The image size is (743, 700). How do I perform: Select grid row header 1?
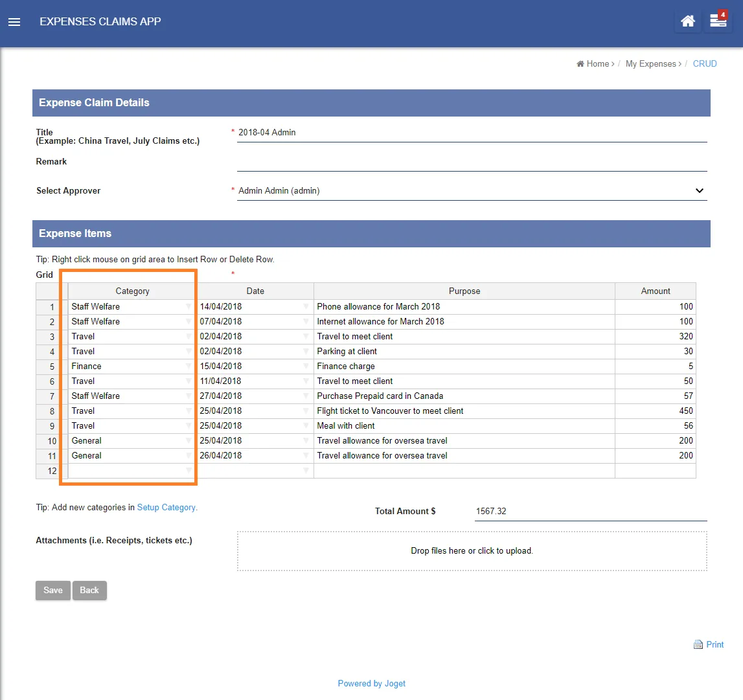(x=52, y=307)
